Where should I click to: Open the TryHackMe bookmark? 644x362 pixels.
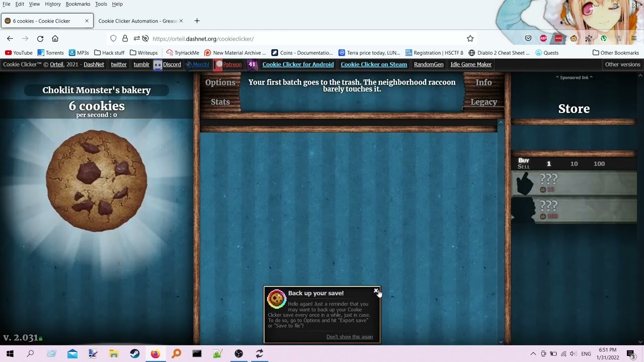[183, 53]
